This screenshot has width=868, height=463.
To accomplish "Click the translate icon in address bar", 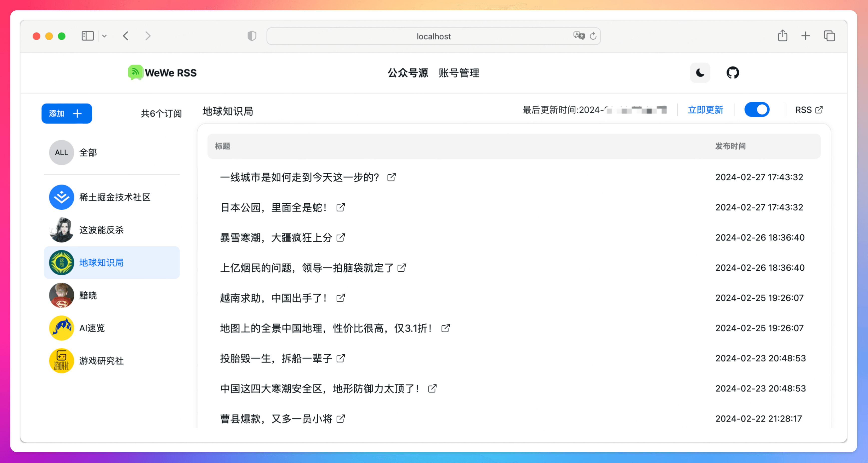I will point(579,36).
